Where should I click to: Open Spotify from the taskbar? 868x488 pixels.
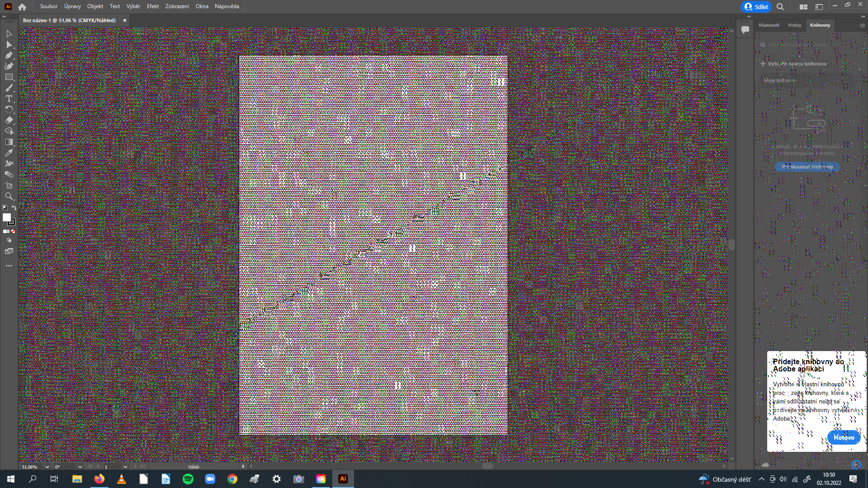point(188,479)
